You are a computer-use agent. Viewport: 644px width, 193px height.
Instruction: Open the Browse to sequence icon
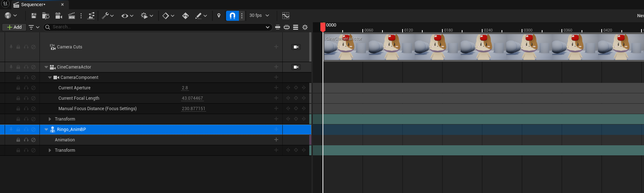46,15
